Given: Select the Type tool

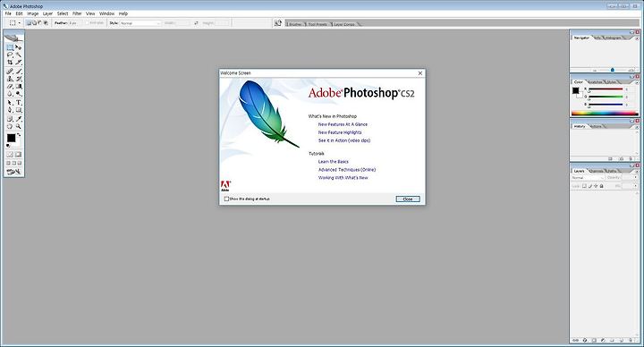Looking at the screenshot, I should (18, 103).
